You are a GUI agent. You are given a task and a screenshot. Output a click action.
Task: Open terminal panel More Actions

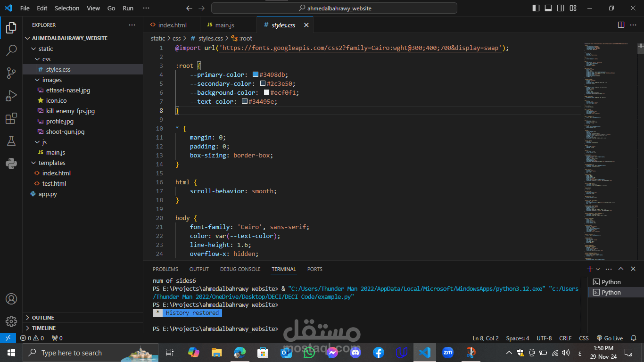tap(608, 269)
